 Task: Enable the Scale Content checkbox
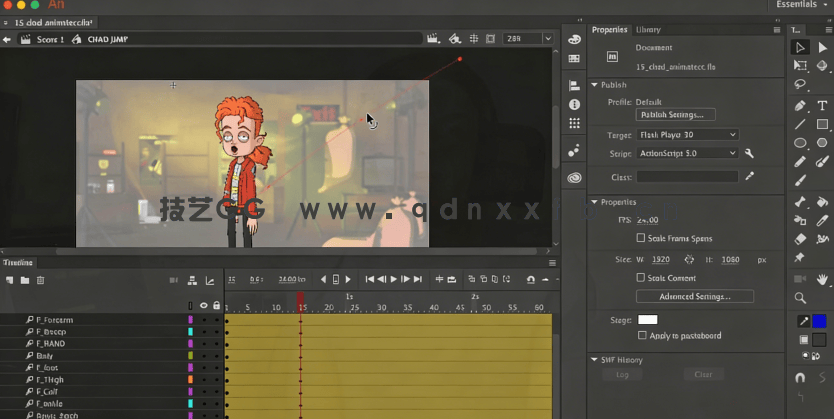(x=641, y=278)
